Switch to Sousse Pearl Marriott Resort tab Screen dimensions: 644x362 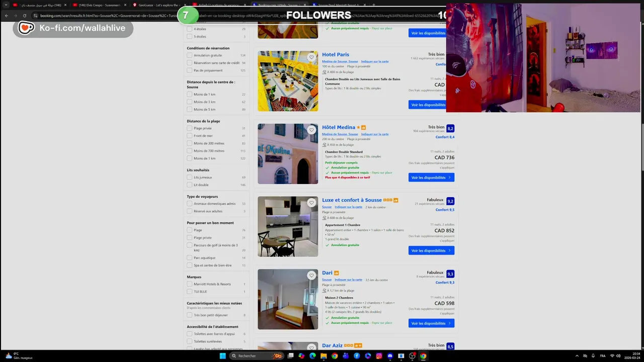(340, 5)
